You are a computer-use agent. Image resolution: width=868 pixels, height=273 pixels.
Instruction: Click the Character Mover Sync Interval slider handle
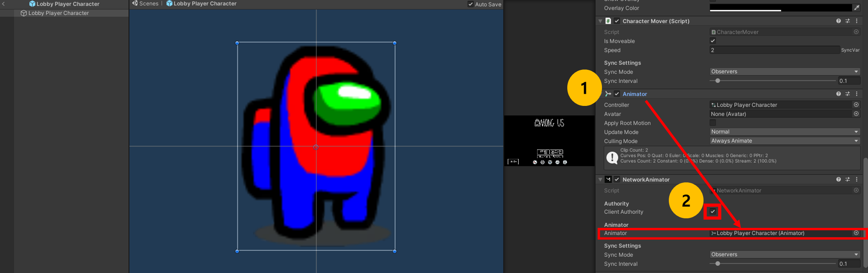pyautogui.click(x=718, y=81)
